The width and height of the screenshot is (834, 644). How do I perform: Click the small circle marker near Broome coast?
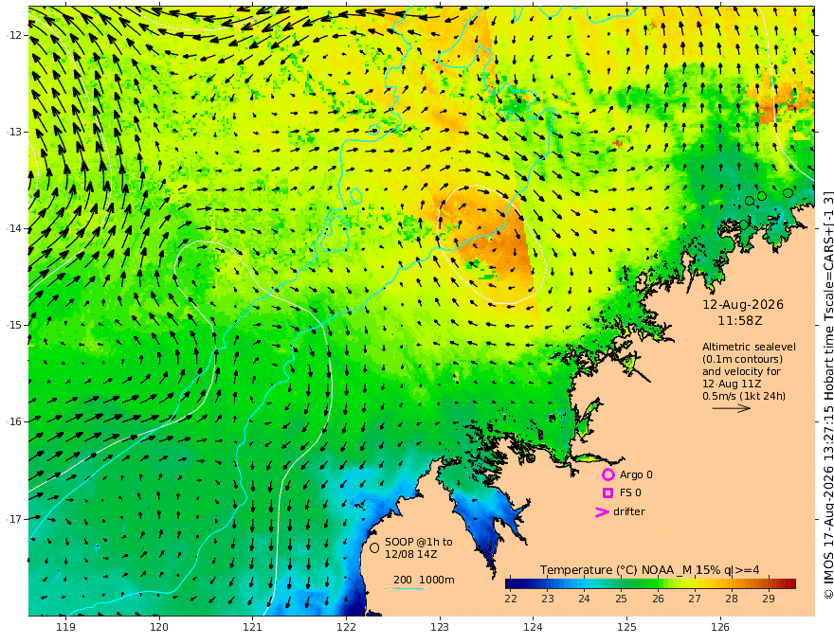coord(530,457)
